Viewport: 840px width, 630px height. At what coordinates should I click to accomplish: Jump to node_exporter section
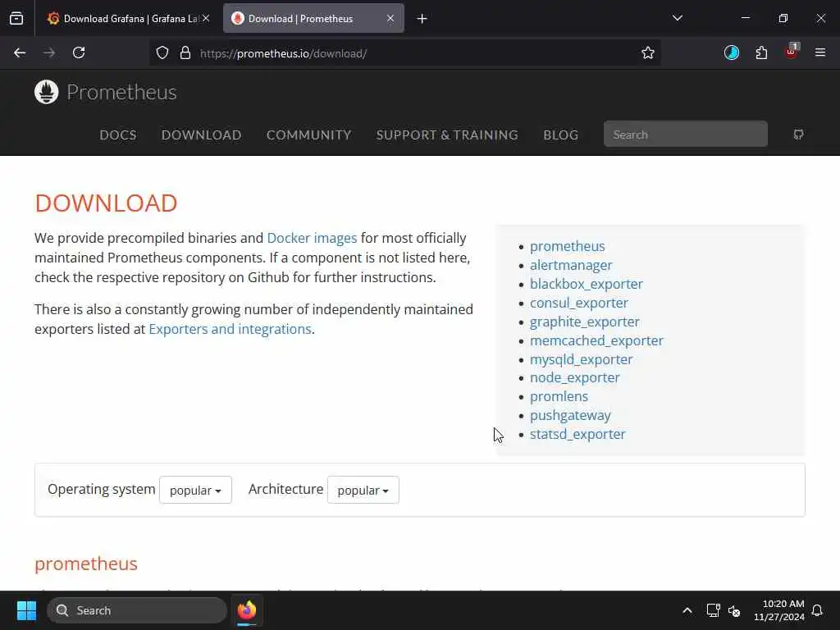pyautogui.click(x=575, y=377)
